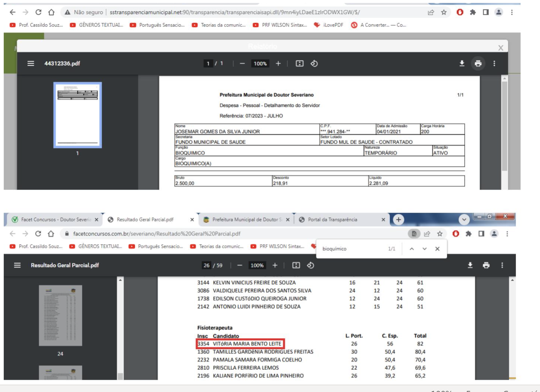
Task: Zoom out in Resultado Geral Parcial viewer
Action: coord(240,265)
